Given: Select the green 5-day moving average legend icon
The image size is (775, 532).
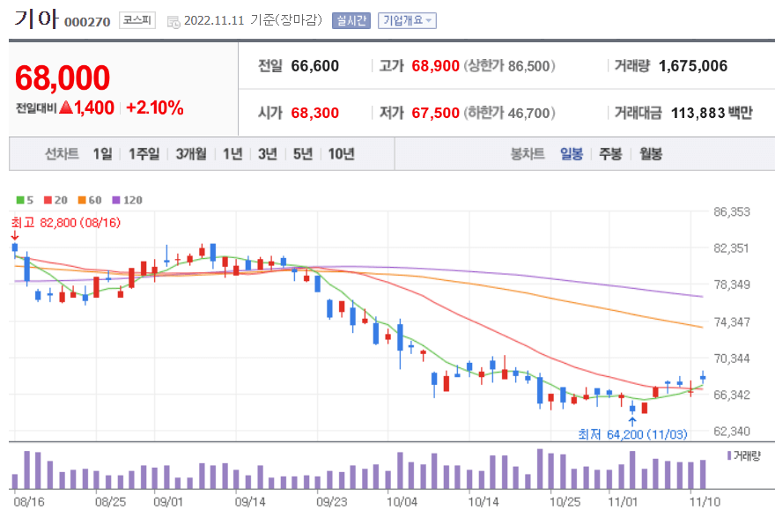Looking at the screenshot, I should coord(20,200).
